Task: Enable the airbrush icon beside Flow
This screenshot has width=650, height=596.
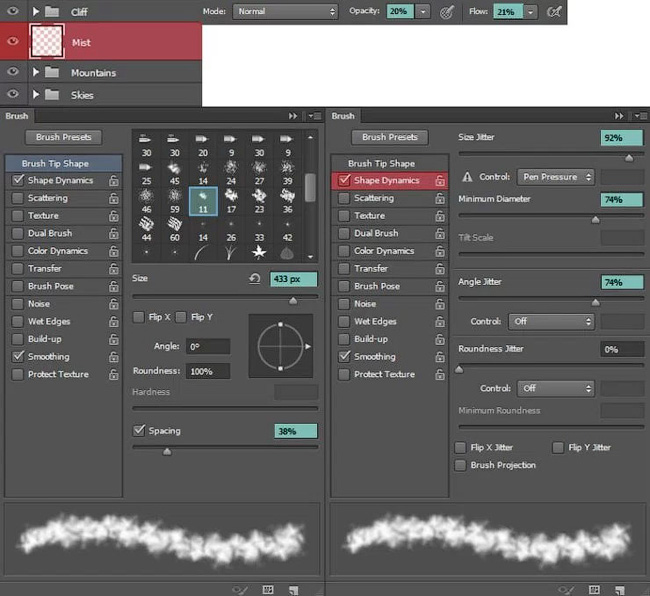Action: pos(554,12)
